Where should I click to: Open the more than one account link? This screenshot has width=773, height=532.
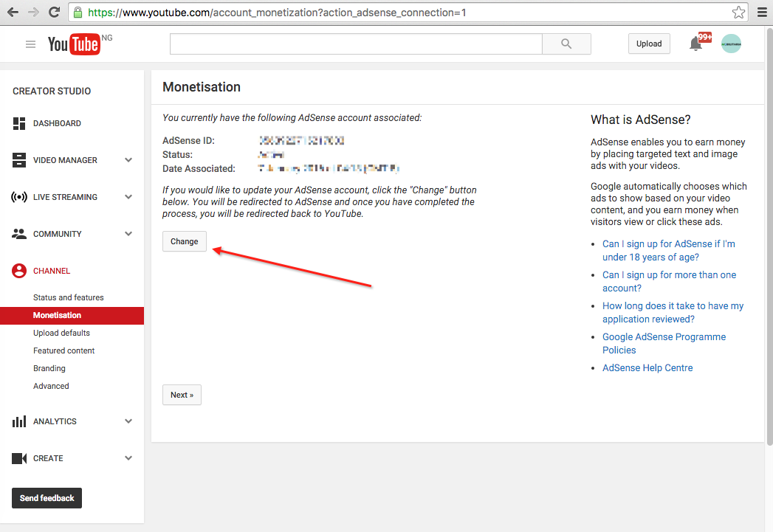[669, 282]
